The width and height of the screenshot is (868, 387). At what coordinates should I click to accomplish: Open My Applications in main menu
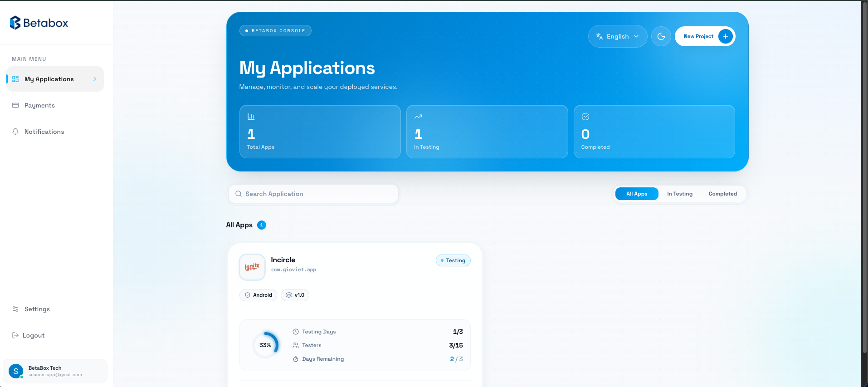[x=55, y=79]
